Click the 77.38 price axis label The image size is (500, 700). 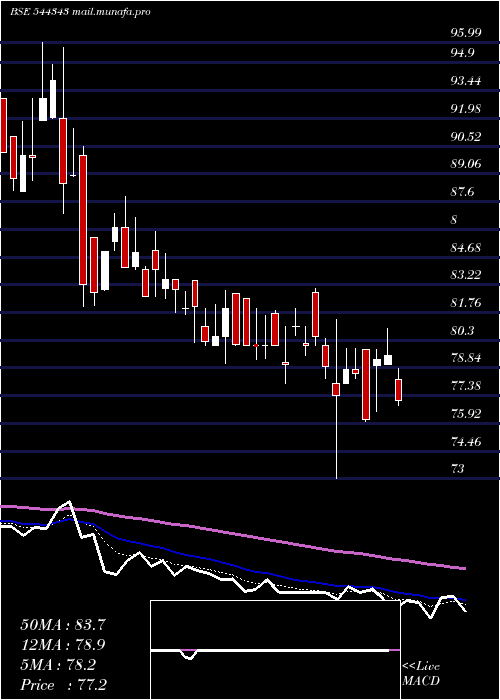tap(466, 386)
